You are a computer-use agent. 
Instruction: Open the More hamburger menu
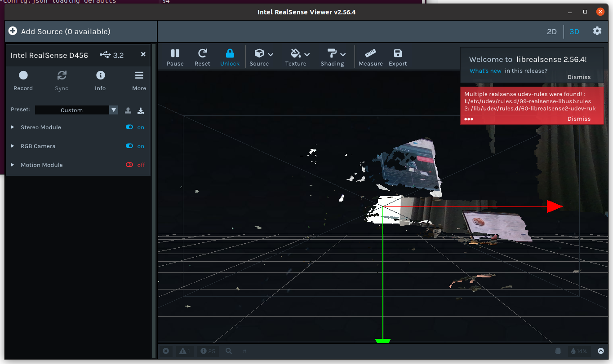(x=139, y=81)
